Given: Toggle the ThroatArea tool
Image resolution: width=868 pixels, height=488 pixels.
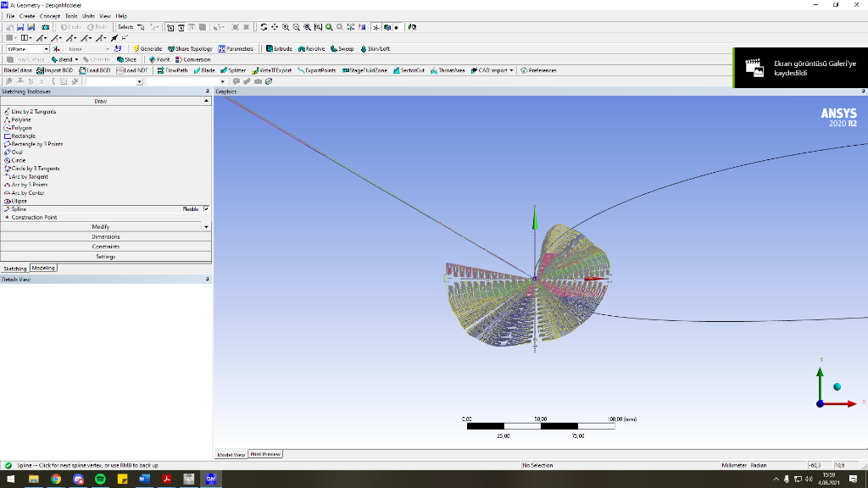Looking at the screenshot, I should coord(451,70).
